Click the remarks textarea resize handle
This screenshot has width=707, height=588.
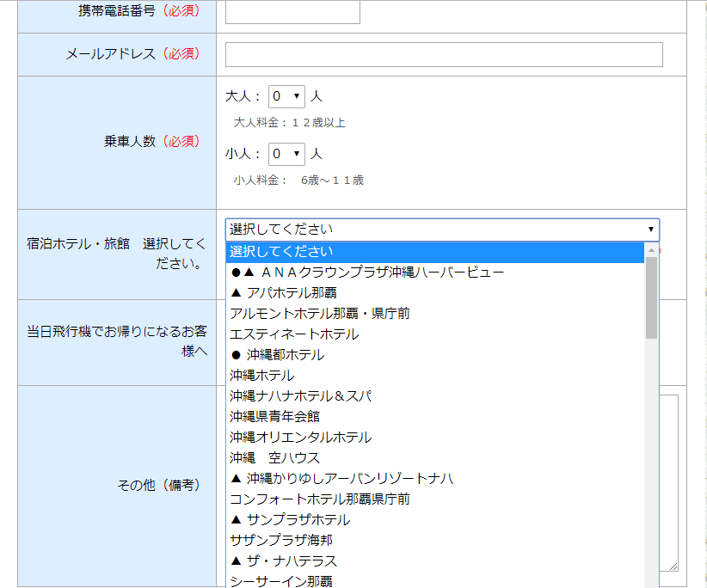click(x=673, y=566)
